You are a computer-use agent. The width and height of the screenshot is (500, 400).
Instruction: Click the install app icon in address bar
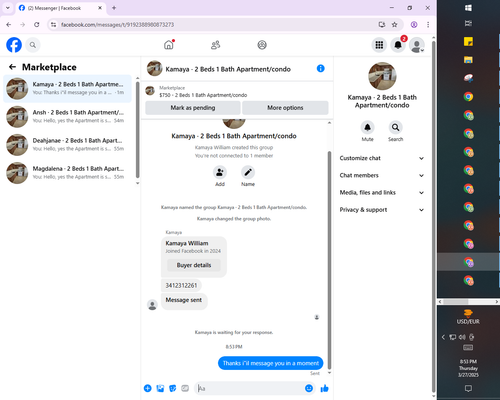coord(382,25)
